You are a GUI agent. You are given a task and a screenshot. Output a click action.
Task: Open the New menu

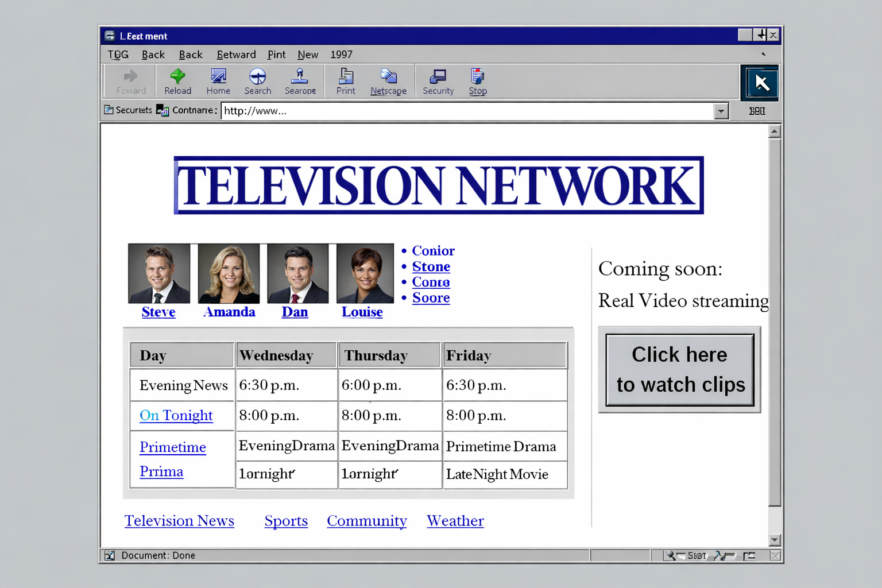[x=308, y=55]
